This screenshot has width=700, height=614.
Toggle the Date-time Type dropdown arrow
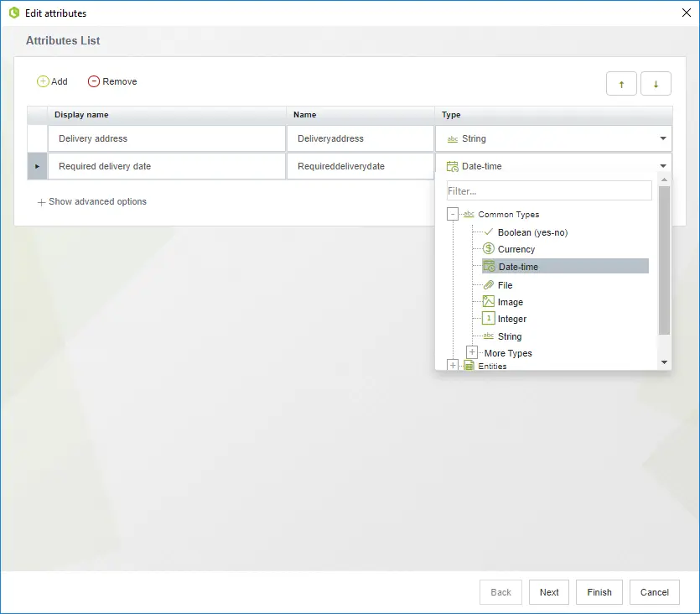click(663, 166)
